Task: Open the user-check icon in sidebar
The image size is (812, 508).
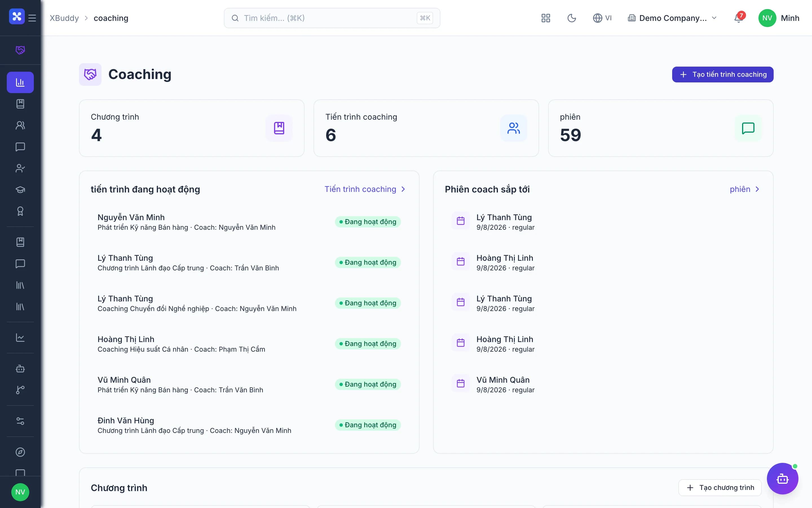Action: (20, 168)
